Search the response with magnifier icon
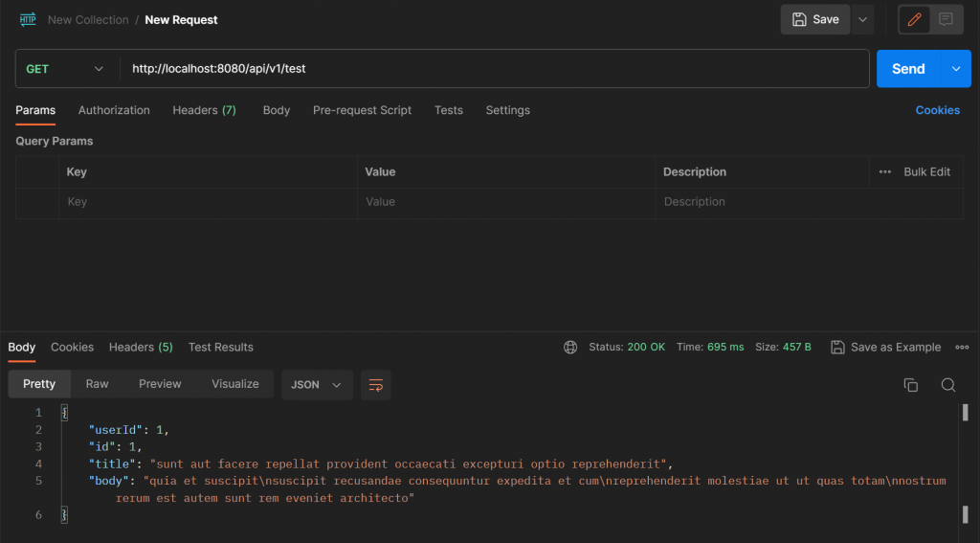This screenshot has width=980, height=543. click(x=948, y=385)
